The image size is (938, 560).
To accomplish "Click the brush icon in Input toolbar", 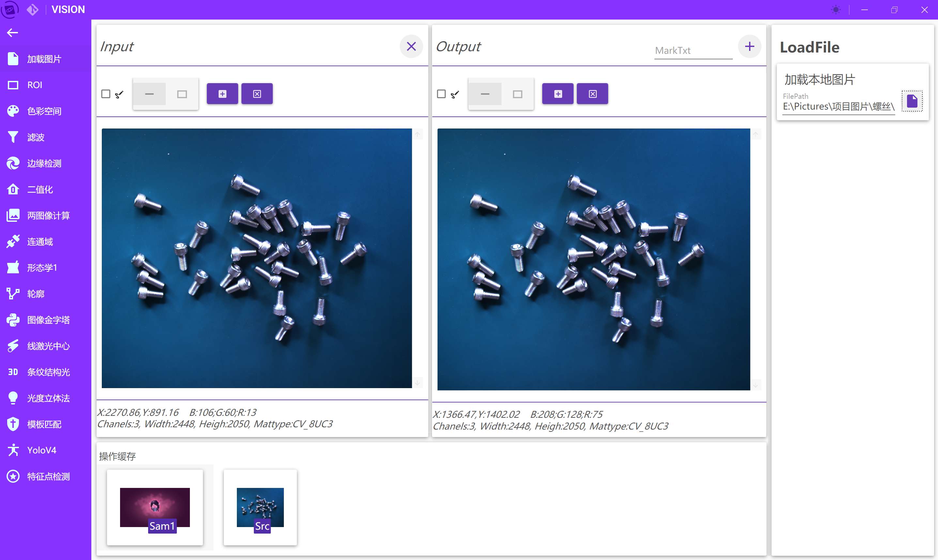I will point(119,94).
